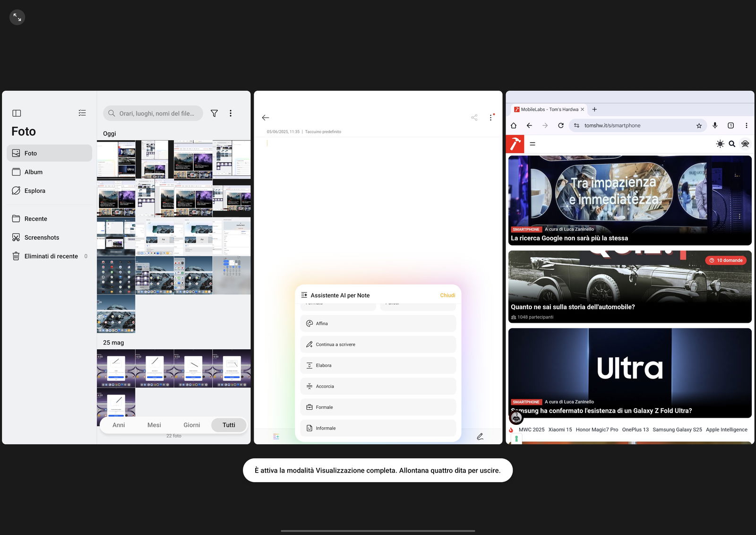Select Album in the gallery sidebar
Image resolution: width=756 pixels, height=535 pixels.
click(33, 172)
